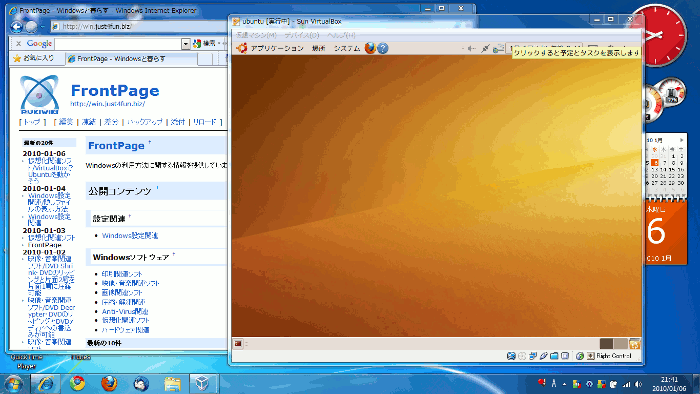Viewport: 700px width, 394px height.
Task: Click the 凍結 freeze link
Action: point(88,122)
